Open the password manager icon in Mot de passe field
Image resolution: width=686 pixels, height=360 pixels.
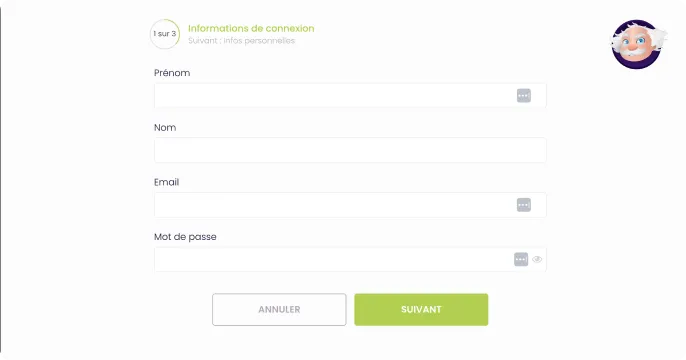click(x=521, y=259)
